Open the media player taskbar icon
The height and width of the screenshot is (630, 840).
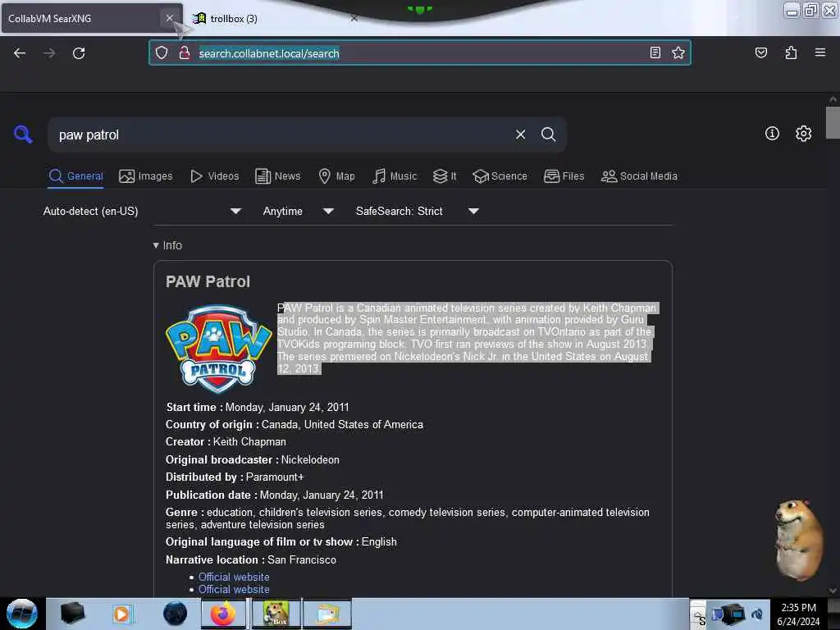pyautogui.click(x=121, y=614)
